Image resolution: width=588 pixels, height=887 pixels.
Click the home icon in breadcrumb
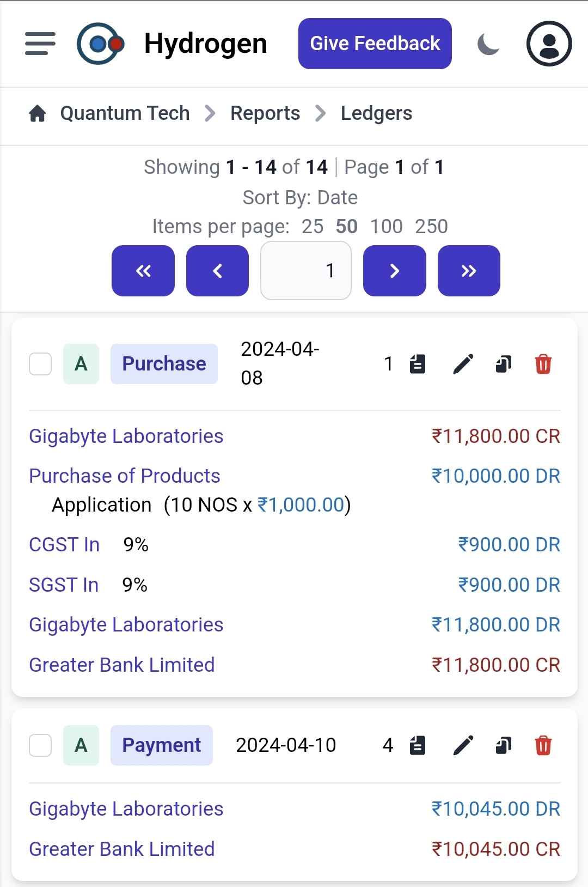pyautogui.click(x=38, y=113)
